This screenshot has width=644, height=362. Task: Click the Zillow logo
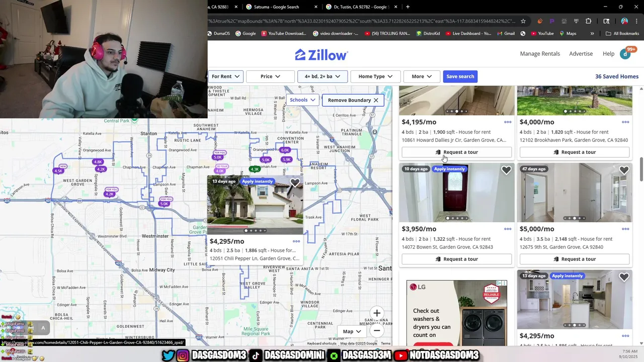[x=321, y=54]
